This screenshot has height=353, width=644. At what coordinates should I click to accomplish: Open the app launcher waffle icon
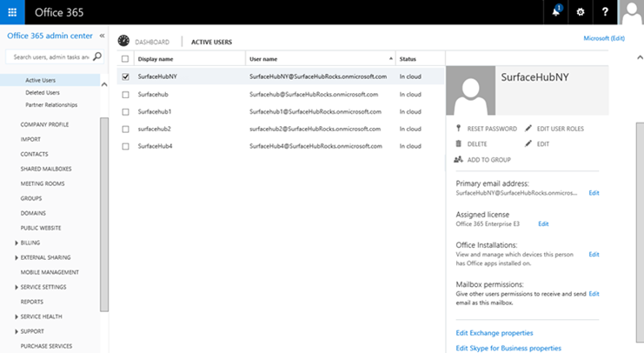[x=12, y=12]
